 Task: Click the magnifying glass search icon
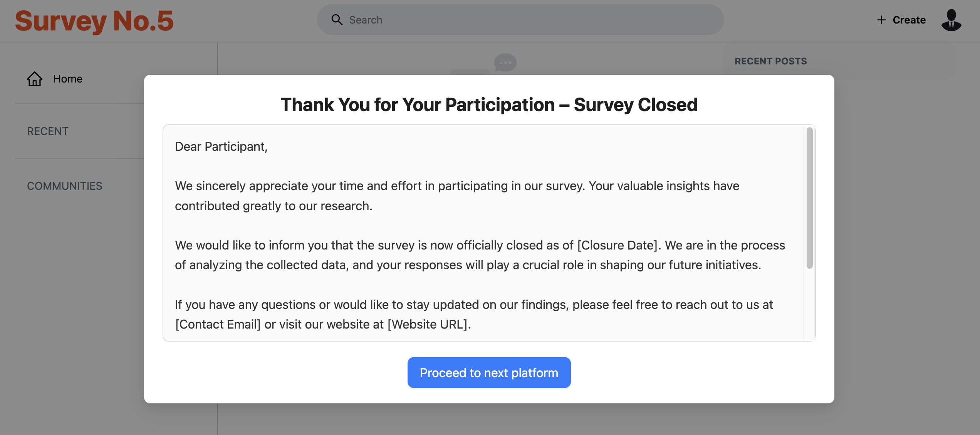337,20
